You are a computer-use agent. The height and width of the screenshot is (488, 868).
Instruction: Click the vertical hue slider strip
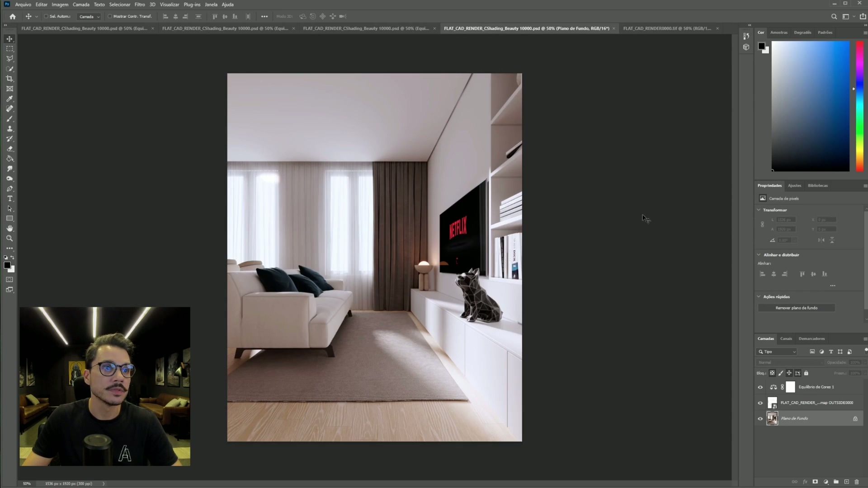tap(859, 106)
